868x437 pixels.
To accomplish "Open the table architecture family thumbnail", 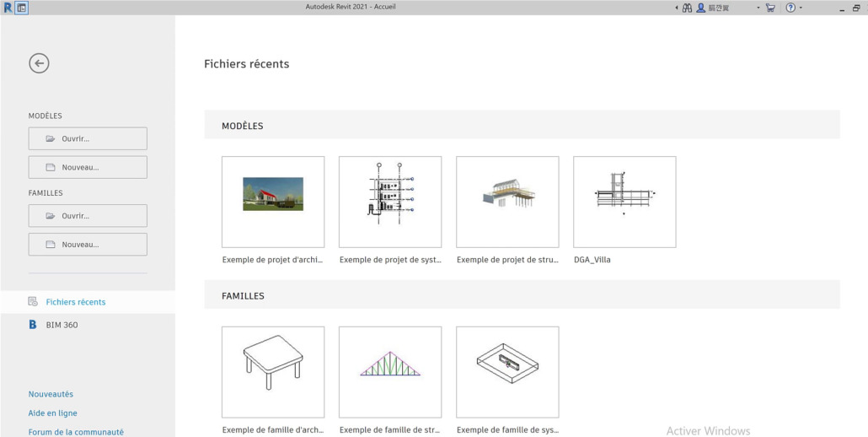I will (273, 372).
